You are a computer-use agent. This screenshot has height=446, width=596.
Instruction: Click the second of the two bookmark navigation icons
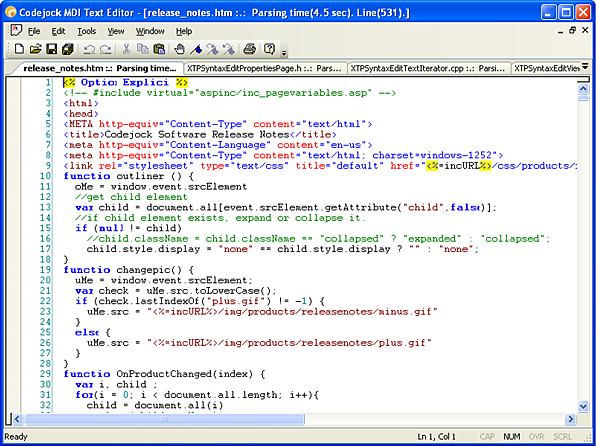click(228, 49)
